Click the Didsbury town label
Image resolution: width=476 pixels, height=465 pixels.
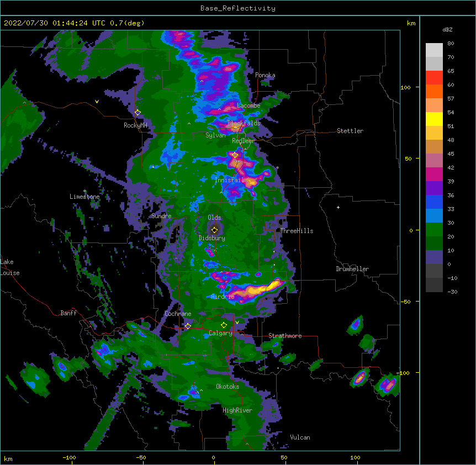tap(211, 238)
